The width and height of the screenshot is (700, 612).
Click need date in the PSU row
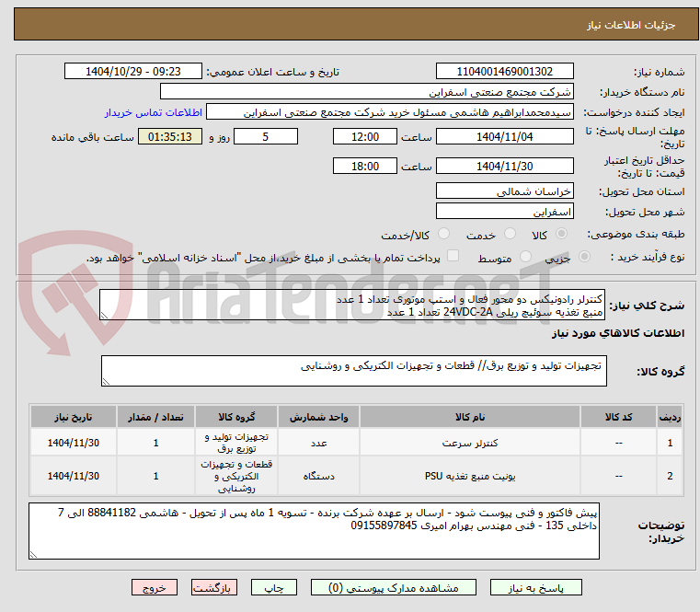pos(74,476)
